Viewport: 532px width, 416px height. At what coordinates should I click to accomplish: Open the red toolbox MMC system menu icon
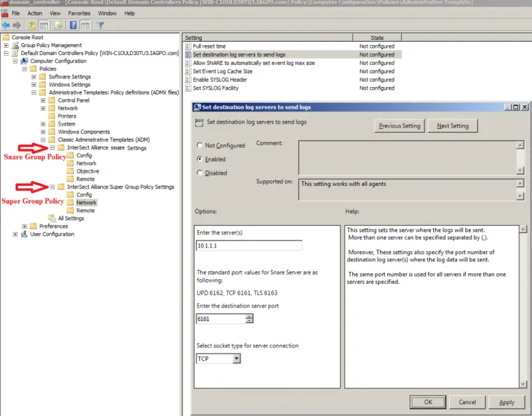(x=5, y=13)
